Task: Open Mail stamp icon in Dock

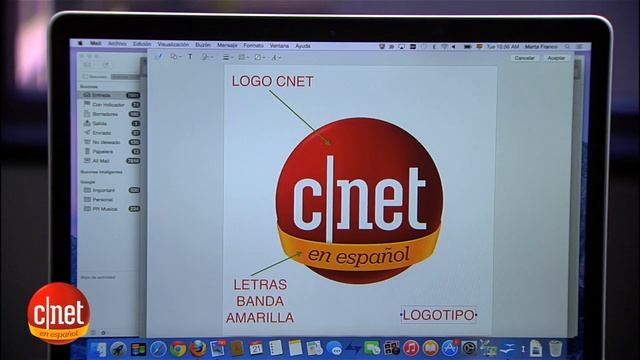Action: click(x=217, y=349)
